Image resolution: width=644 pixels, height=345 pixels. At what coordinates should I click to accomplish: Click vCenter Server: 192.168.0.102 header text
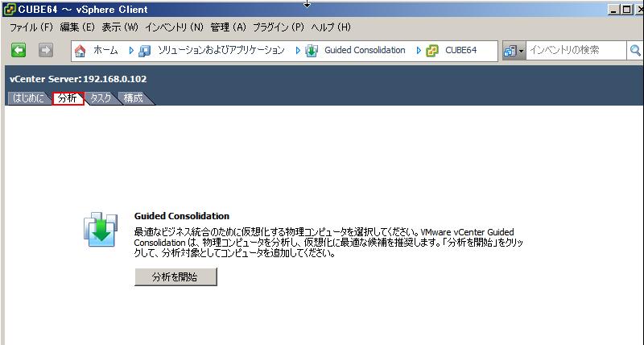[x=78, y=79]
